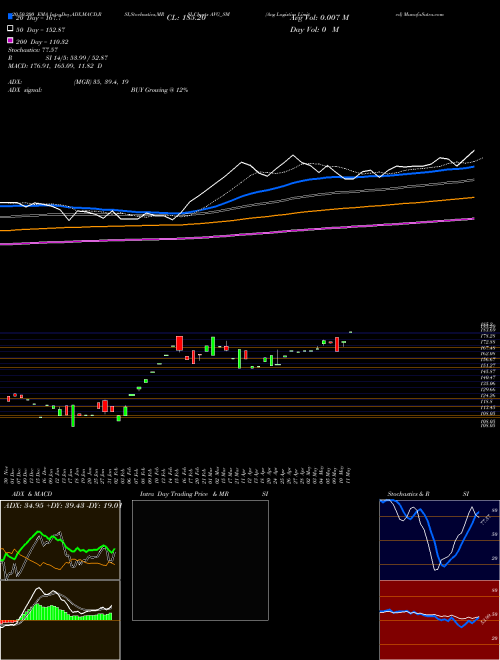Image resolution: width=500 pixels, height=660 pixels.
Task: Click the white 50 Day legend swatch
Action: click(10, 29)
